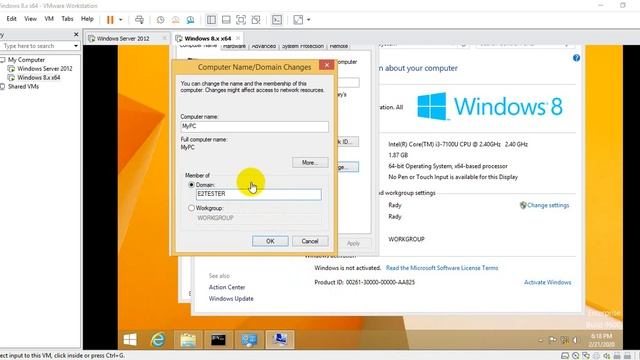Open File Explorer from the taskbar

188,340
